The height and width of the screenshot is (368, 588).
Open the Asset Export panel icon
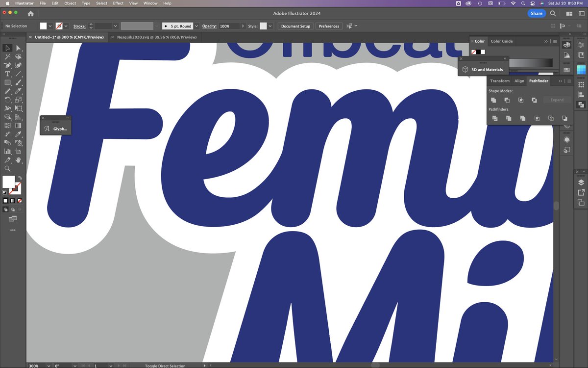[x=581, y=192]
